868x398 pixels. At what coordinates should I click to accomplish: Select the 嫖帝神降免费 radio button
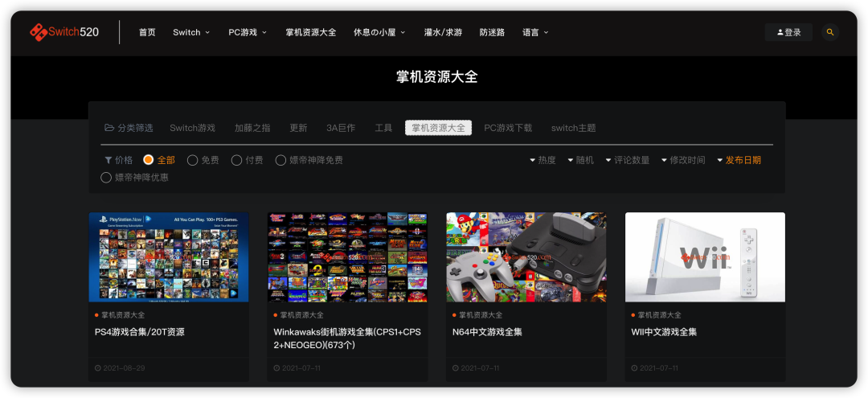pos(280,160)
